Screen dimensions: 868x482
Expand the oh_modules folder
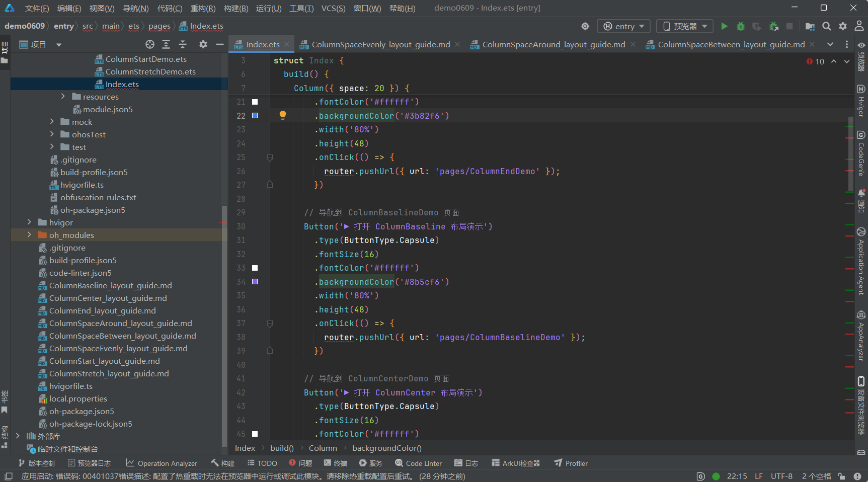29,235
